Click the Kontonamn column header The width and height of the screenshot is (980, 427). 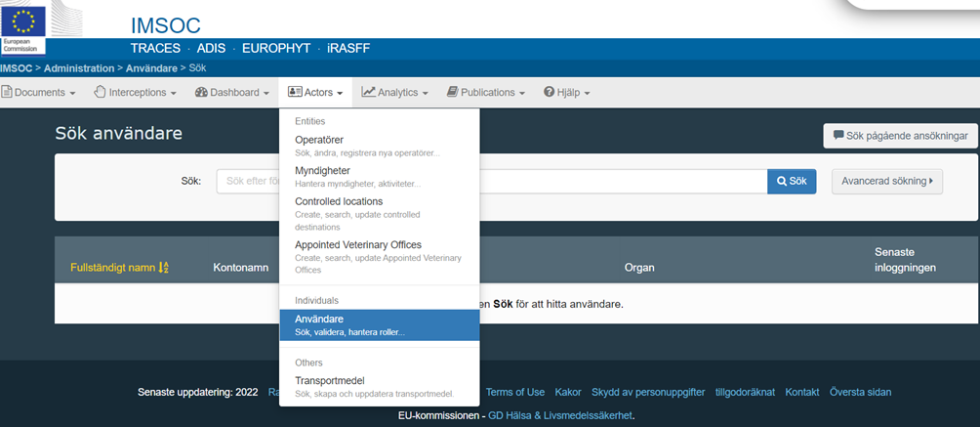tap(241, 268)
